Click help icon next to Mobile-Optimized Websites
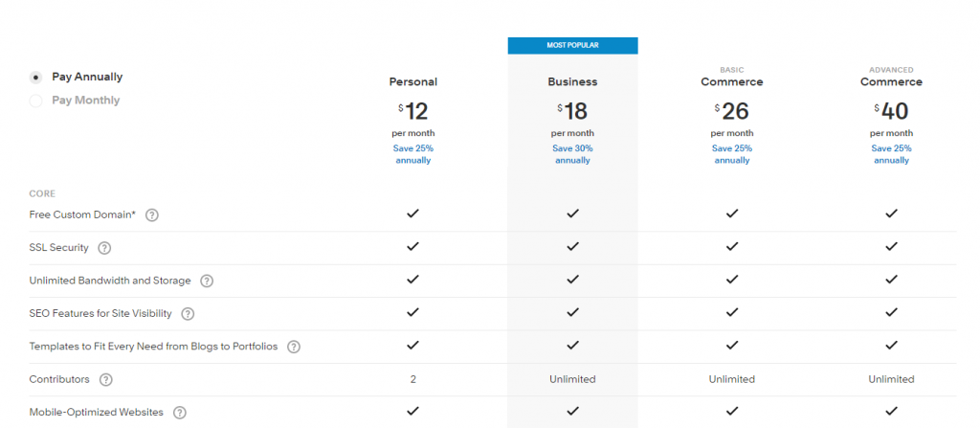Image resolution: width=980 pixels, height=428 pixels. point(179,413)
